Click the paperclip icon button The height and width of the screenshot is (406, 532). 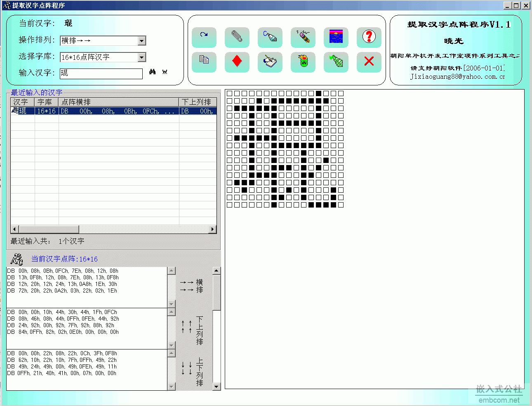(237, 37)
